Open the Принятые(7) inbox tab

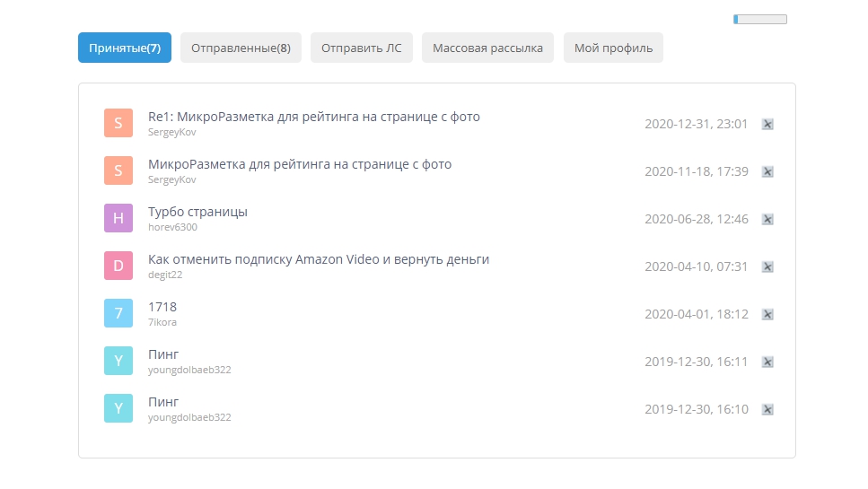[125, 48]
